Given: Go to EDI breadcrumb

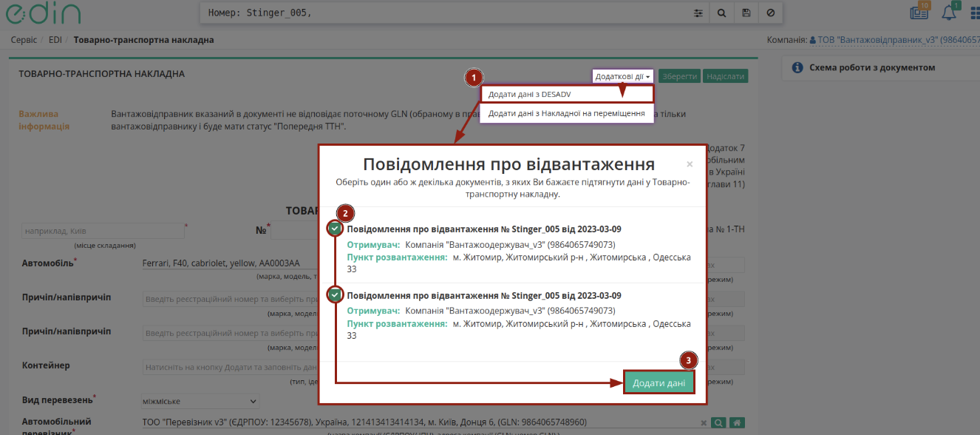Looking at the screenshot, I should pyautogui.click(x=55, y=39).
